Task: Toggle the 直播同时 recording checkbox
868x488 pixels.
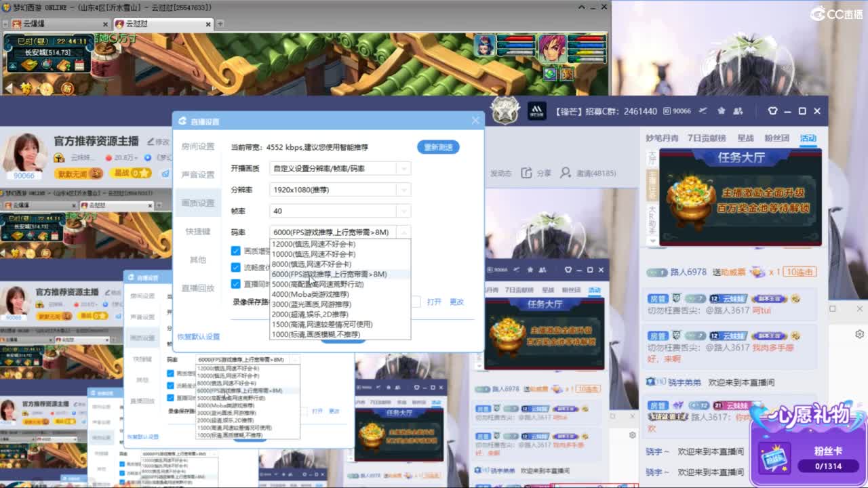Action: [236, 284]
